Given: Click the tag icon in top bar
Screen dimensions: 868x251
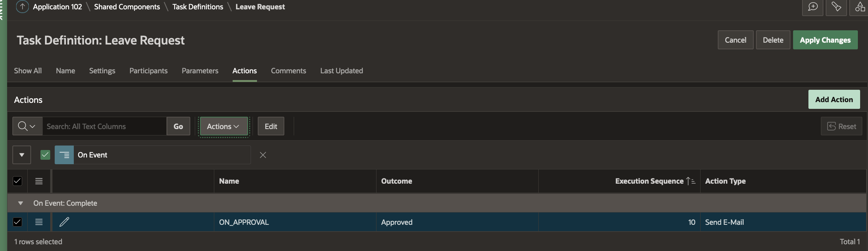Looking at the screenshot, I should [836, 7].
